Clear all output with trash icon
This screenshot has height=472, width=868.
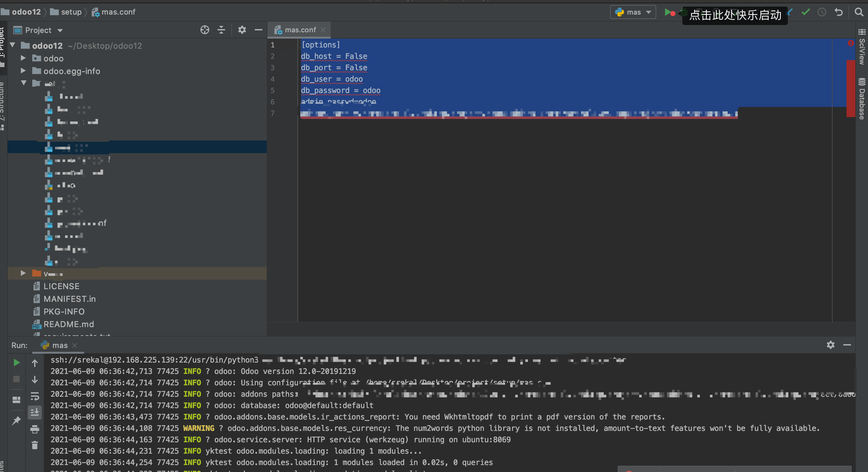coord(35,445)
